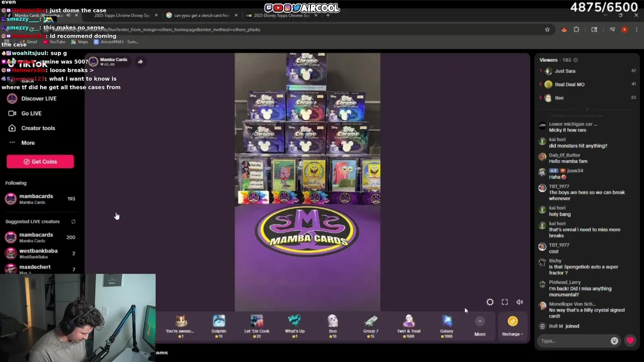Open emoji picker in chat

614,341
